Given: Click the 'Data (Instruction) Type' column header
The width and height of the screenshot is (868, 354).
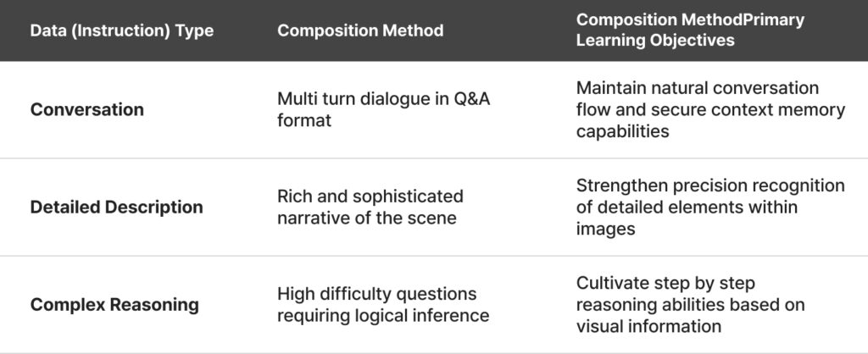Looking at the screenshot, I should pos(122,31).
